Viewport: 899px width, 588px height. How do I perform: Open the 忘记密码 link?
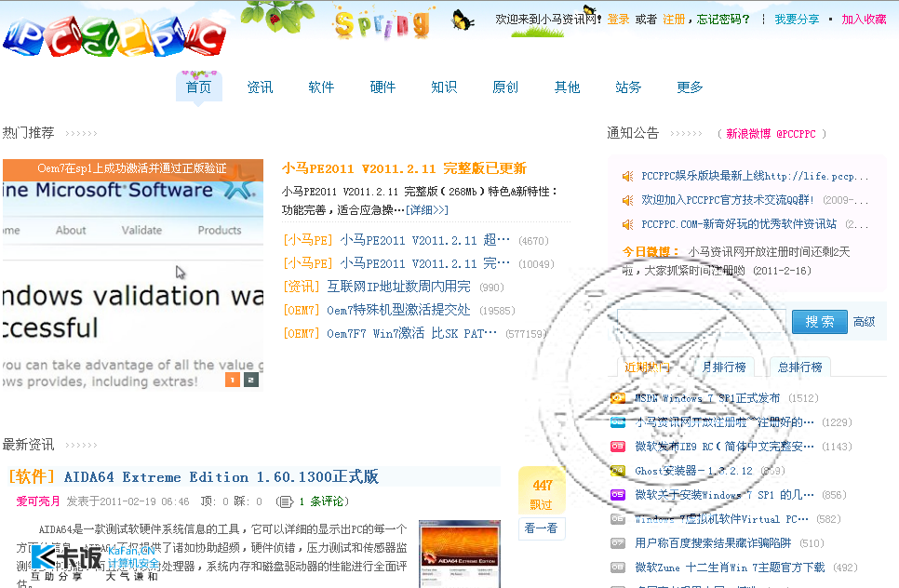pyautogui.click(x=723, y=20)
